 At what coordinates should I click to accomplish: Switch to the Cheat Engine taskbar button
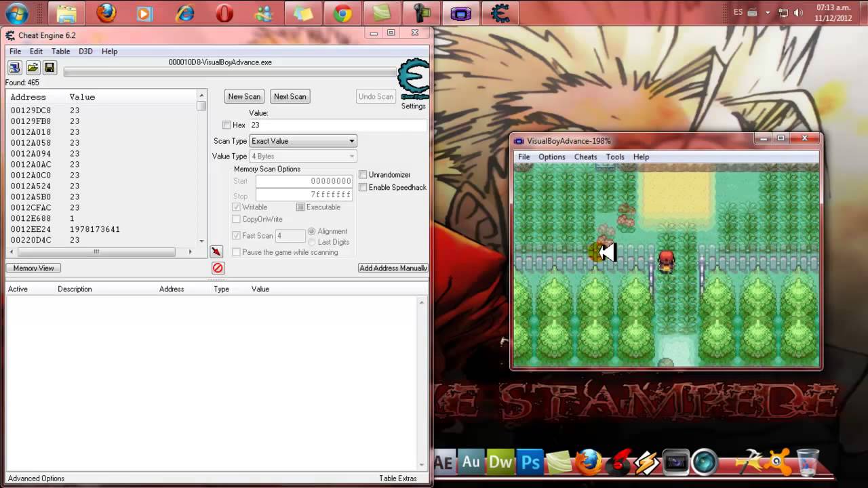click(500, 13)
